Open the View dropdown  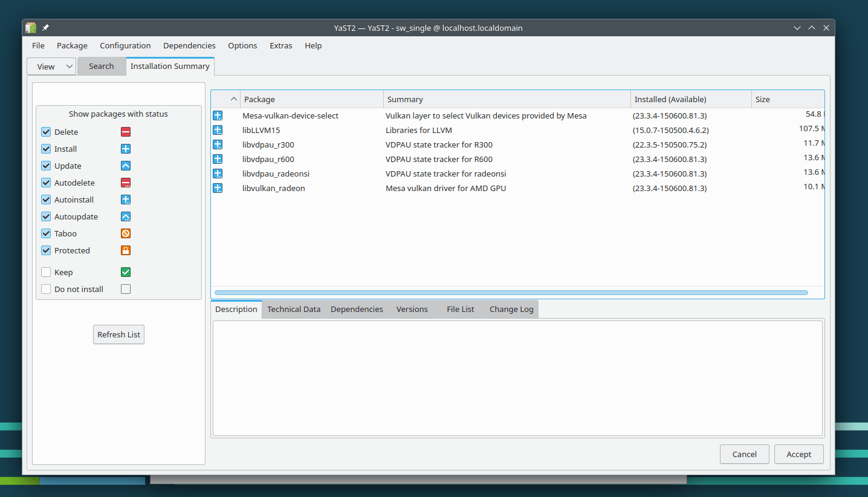51,67
